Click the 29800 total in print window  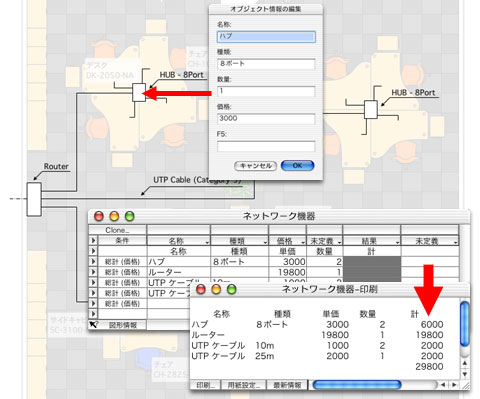pos(429,367)
